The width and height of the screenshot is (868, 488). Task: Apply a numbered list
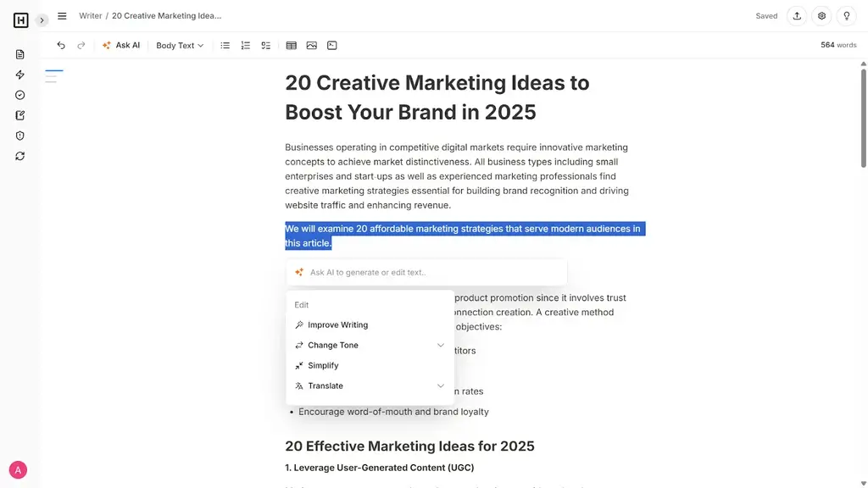245,45
